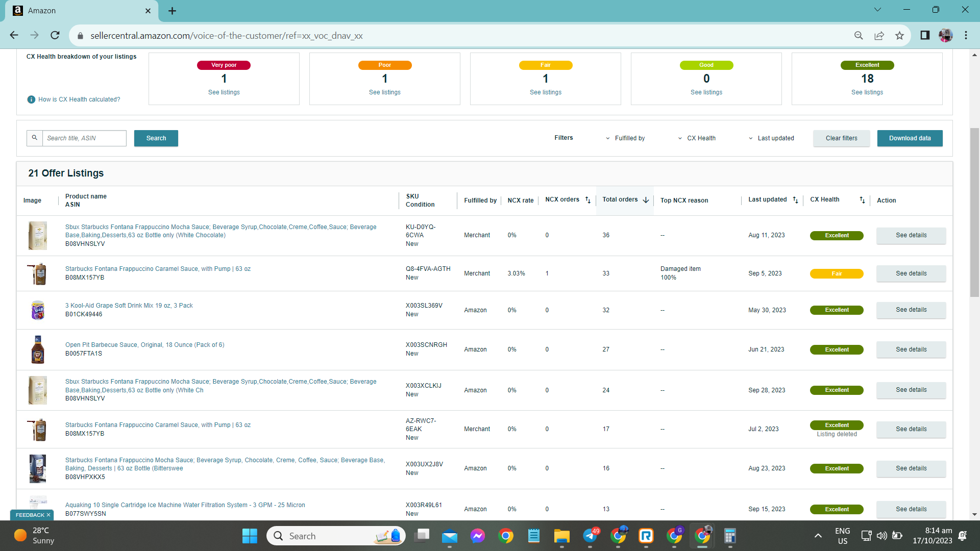Open the Chrome profile avatar
Viewport: 980px width, 551px height.
tap(945, 35)
